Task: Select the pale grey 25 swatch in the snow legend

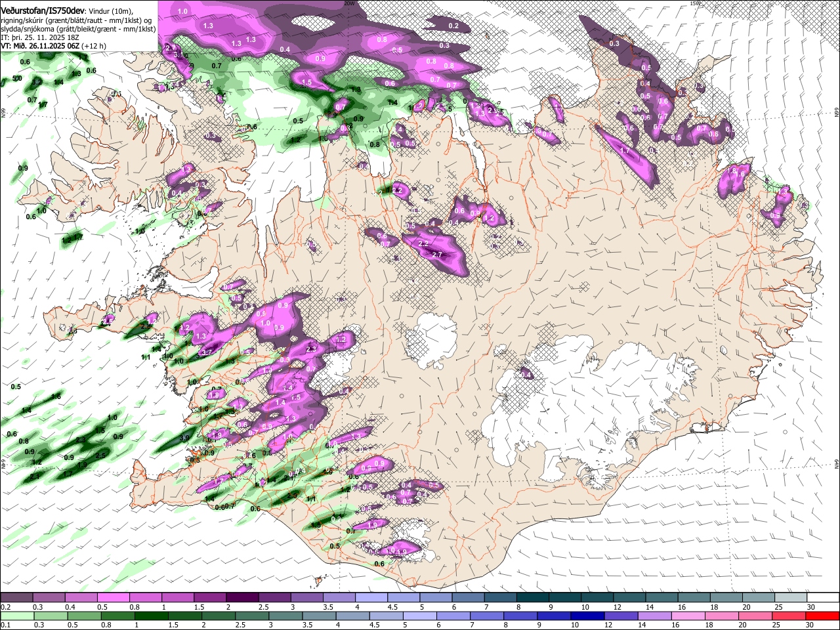Action: coord(791,598)
